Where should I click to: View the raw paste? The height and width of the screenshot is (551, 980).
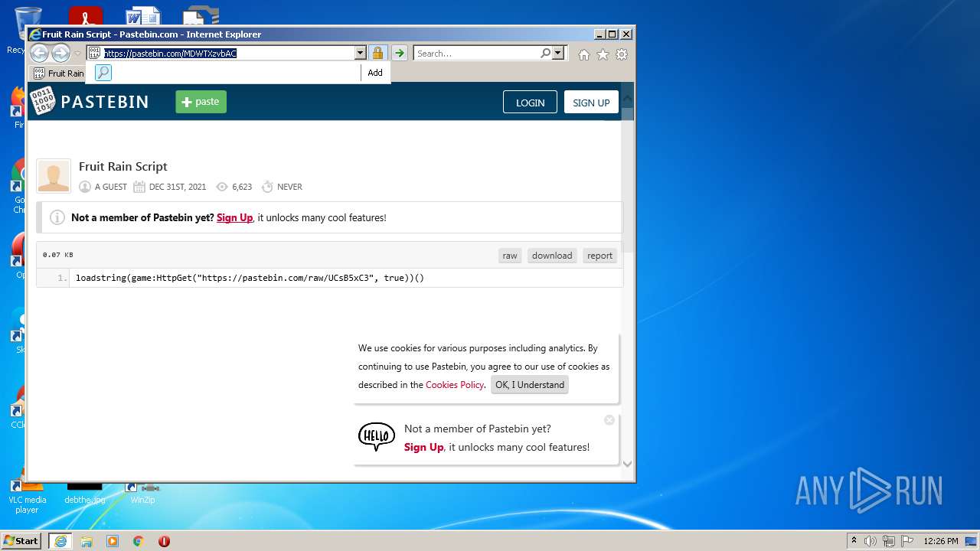click(x=510, y=256)
